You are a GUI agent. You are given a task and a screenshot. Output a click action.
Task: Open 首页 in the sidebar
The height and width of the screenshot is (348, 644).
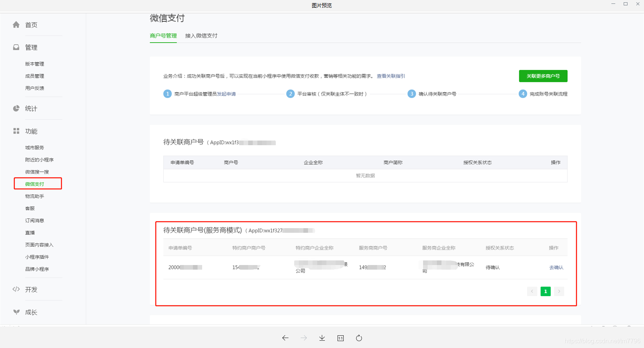[31, 25]
